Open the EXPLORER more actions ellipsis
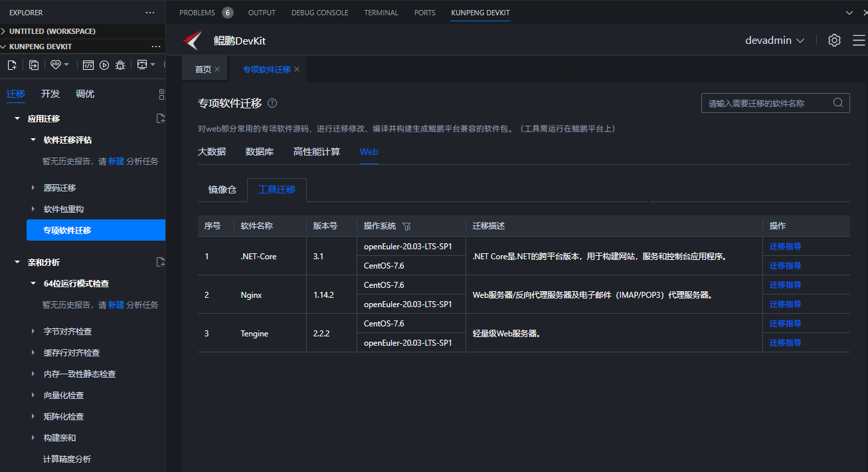This screenshot has width=868, height=472. (x=150, y=13)
